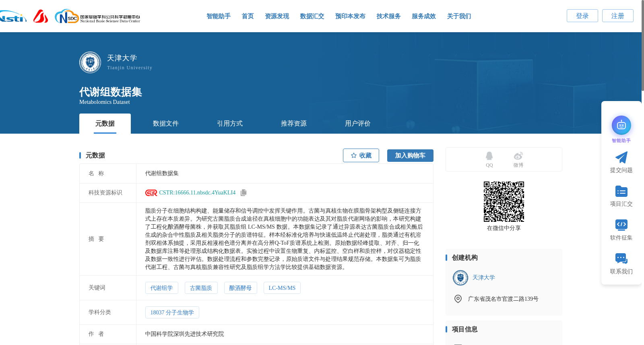This screenshot has width=644, height=345.
Task: Click the 收藏 favorite button
Action: click(361, 155)
